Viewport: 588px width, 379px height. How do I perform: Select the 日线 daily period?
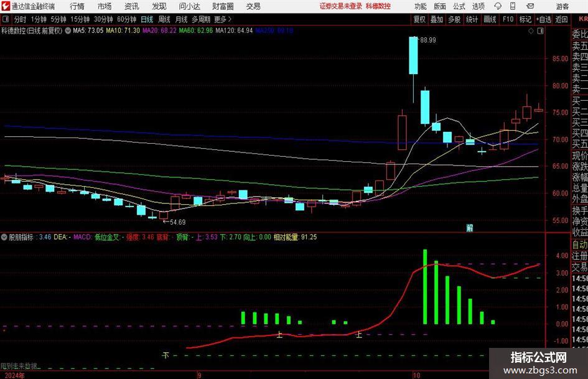(x=147, y=19)
